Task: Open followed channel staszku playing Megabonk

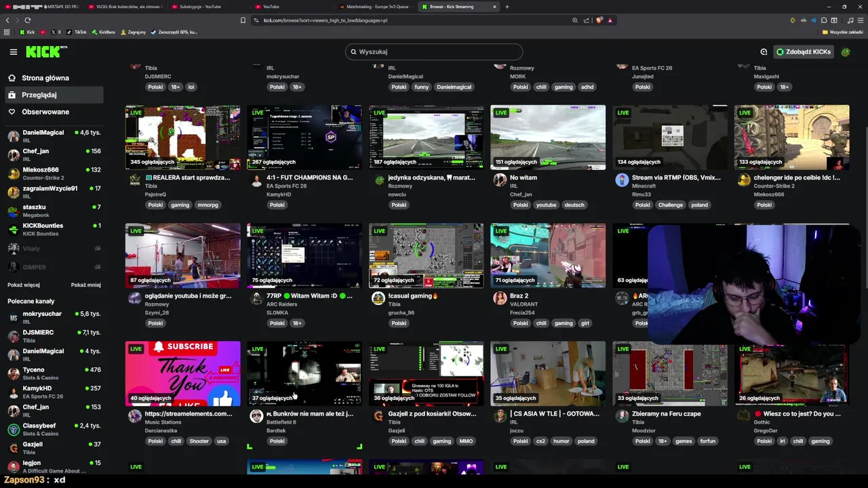Action: 54,211
